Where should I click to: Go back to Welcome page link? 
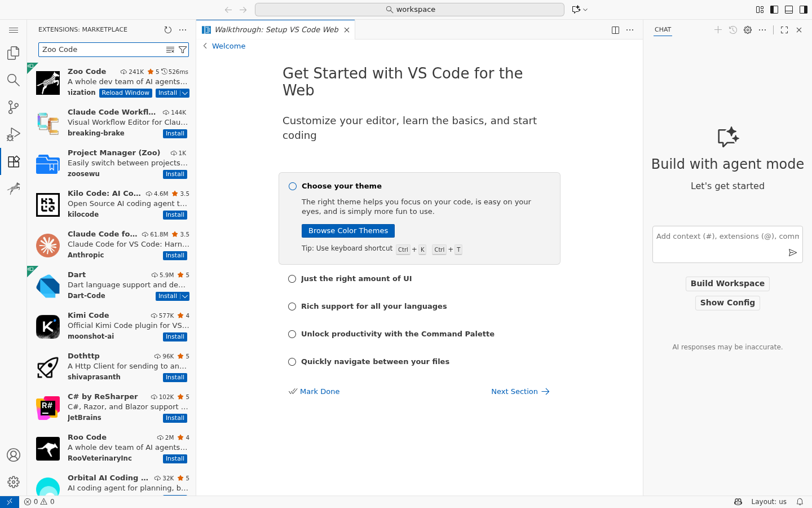point(228,46)
